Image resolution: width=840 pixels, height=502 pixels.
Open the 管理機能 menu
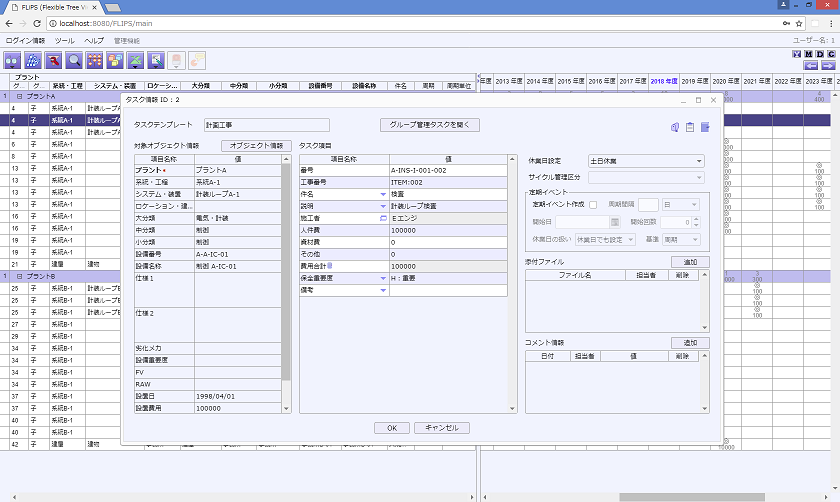pyautogui.click(x=126, y=41)
